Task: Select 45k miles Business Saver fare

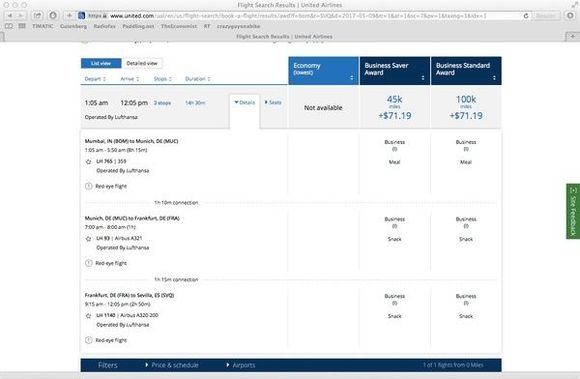Action: [x=395, y=108]
